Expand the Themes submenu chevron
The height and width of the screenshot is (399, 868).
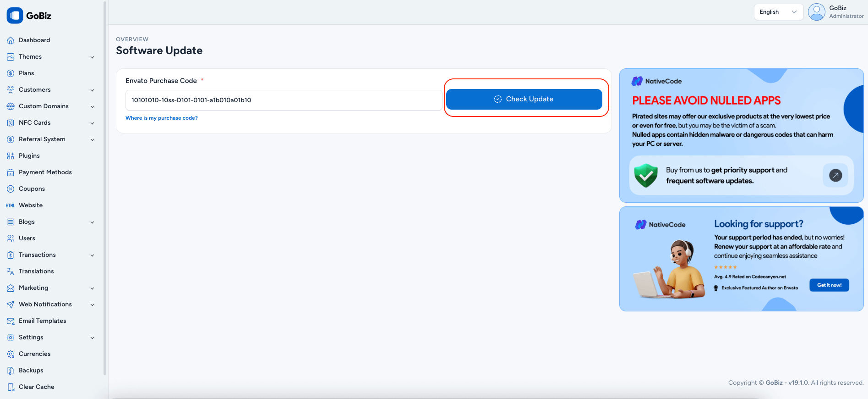92,57
